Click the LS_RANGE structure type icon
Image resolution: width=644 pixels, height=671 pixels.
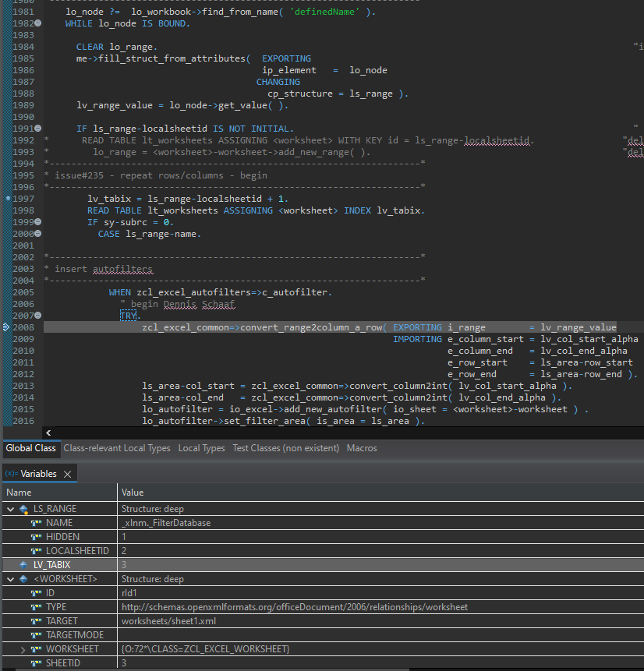point(23,508)
